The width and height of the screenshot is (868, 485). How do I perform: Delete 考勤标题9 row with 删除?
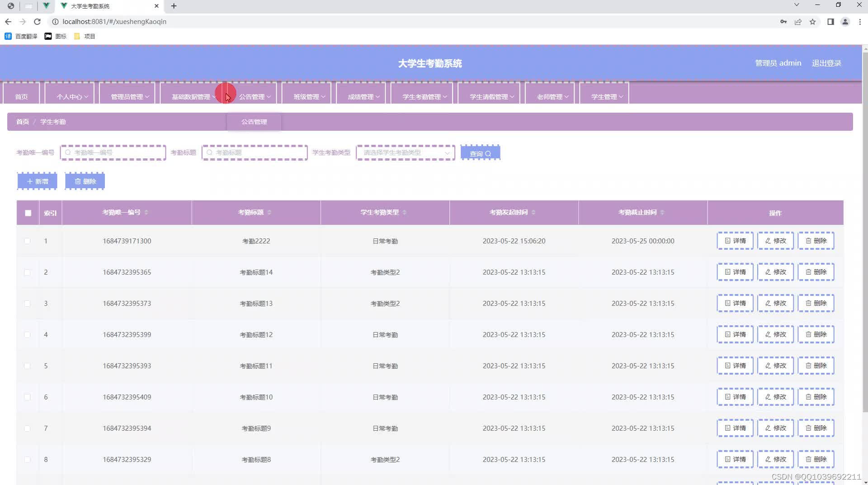tap(816, 428)
